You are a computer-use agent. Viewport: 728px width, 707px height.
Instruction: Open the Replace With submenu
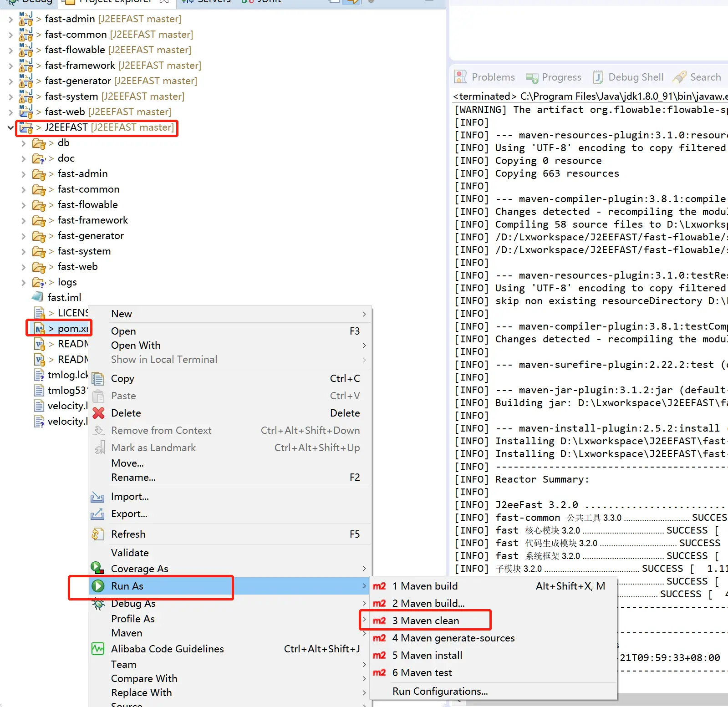pos(230,693)
